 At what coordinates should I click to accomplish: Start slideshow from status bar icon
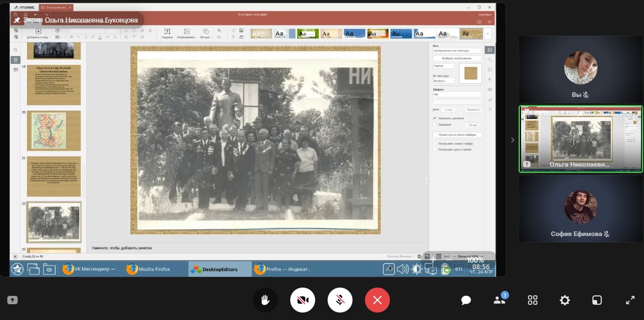[15, 257]
